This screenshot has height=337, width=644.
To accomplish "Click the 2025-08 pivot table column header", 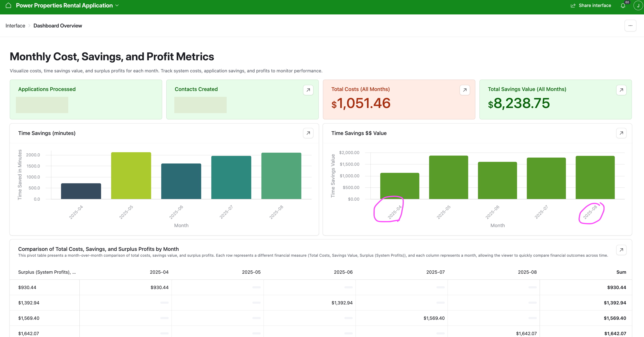I will click(527, 272).
